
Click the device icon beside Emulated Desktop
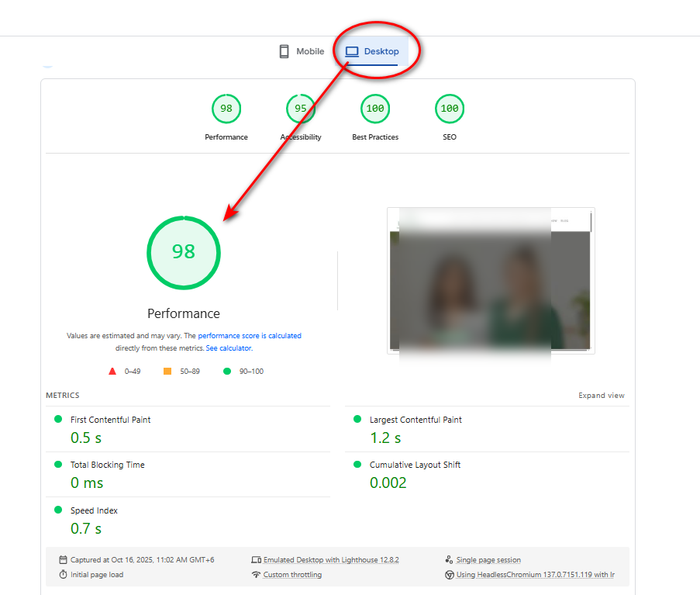tap(257, 560)
